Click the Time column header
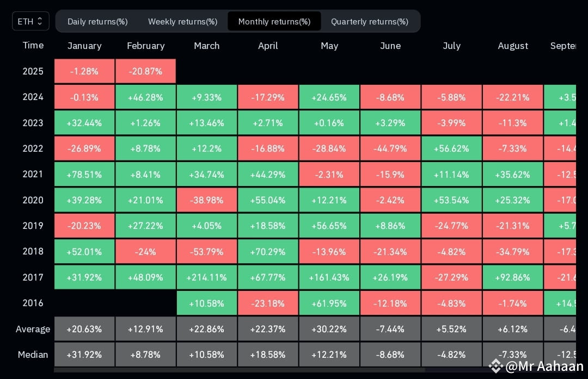Image resolution: width=588 pixels, height=379 pixels. click(33, 45)
